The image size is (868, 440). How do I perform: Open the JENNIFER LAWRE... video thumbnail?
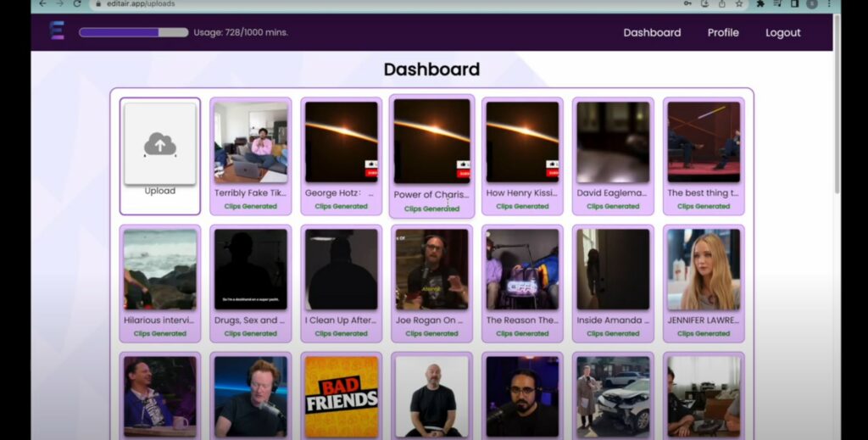point(704,270)
